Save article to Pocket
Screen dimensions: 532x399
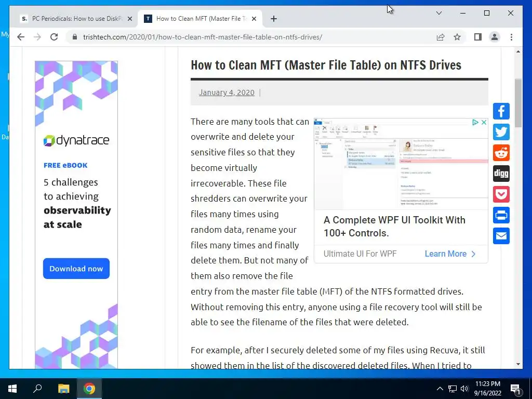click(x=501, y=194)
